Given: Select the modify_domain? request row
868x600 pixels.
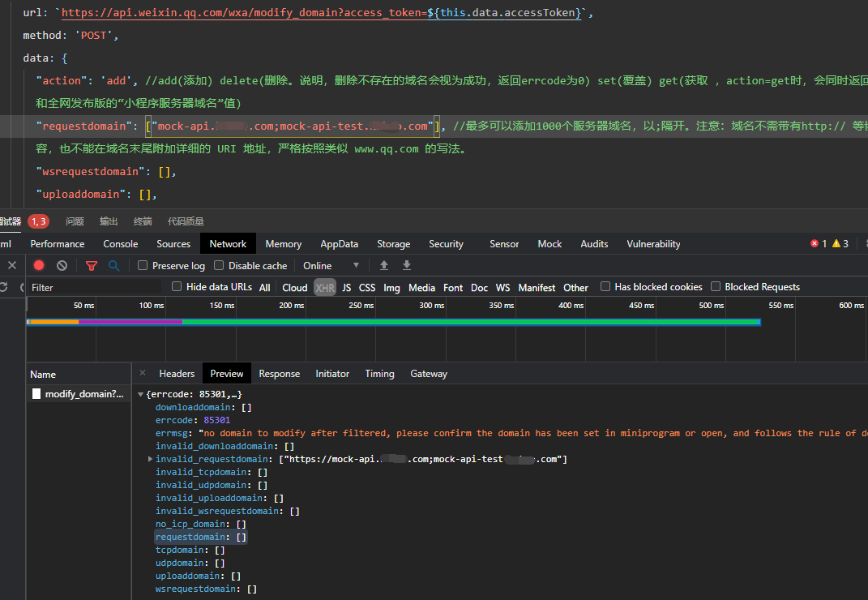Looking at the screenshot, I should [x=79, y=394].
